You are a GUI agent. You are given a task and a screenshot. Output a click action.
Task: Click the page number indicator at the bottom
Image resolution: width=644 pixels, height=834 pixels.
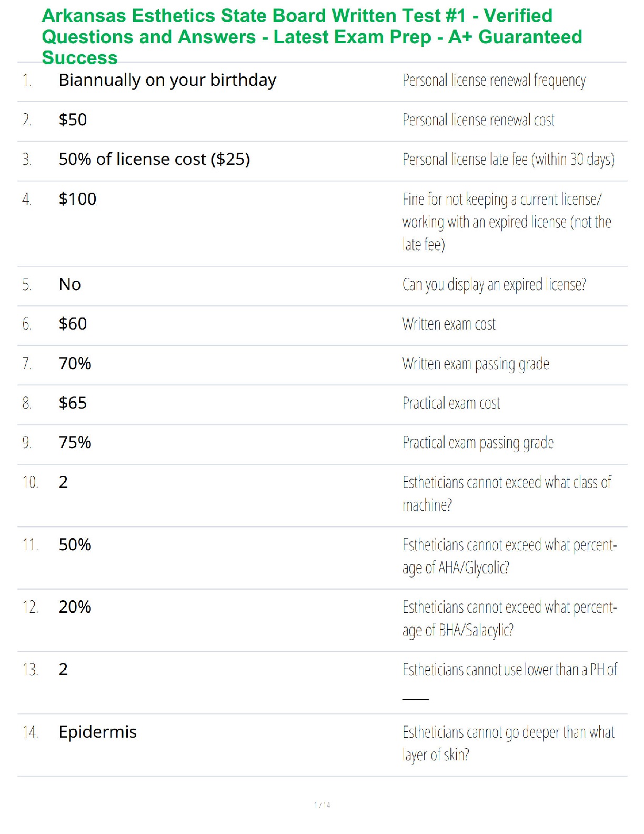pos(322,805)
